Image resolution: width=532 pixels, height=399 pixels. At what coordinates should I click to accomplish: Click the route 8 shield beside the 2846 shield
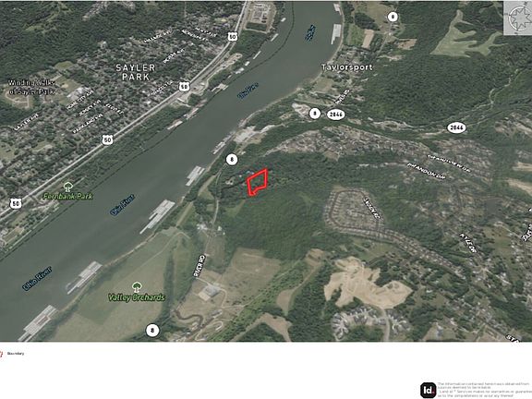tap(315, 114)
